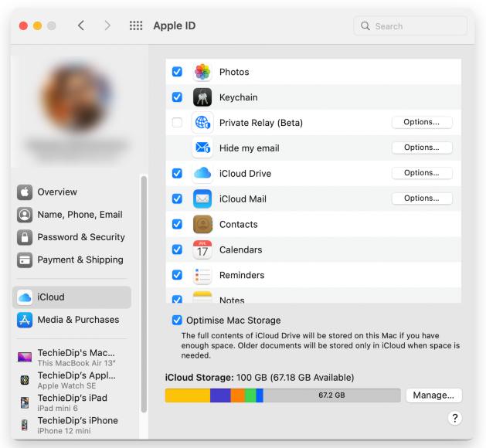Click the orange segment of storage bar
Viewport: 486px width, 448px height.
(238, 395)
